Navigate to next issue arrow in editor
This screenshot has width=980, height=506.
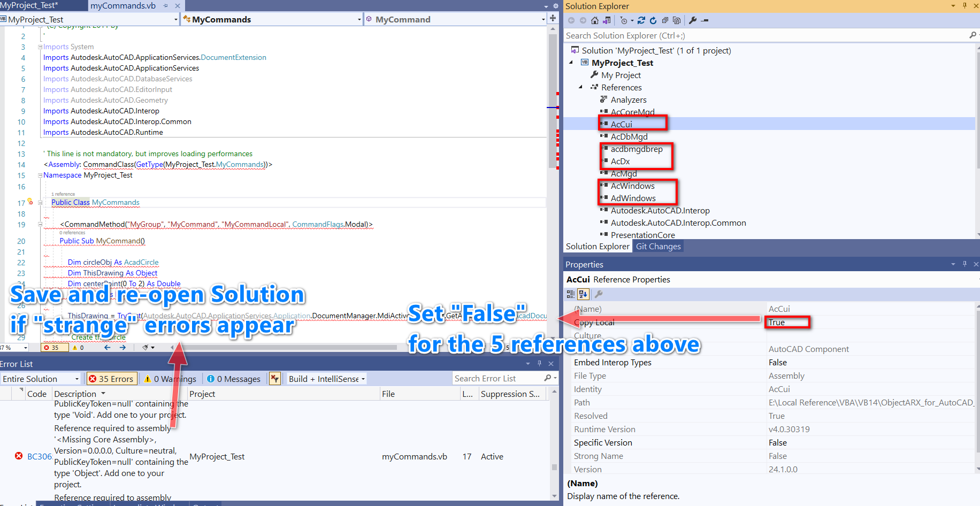122,348
